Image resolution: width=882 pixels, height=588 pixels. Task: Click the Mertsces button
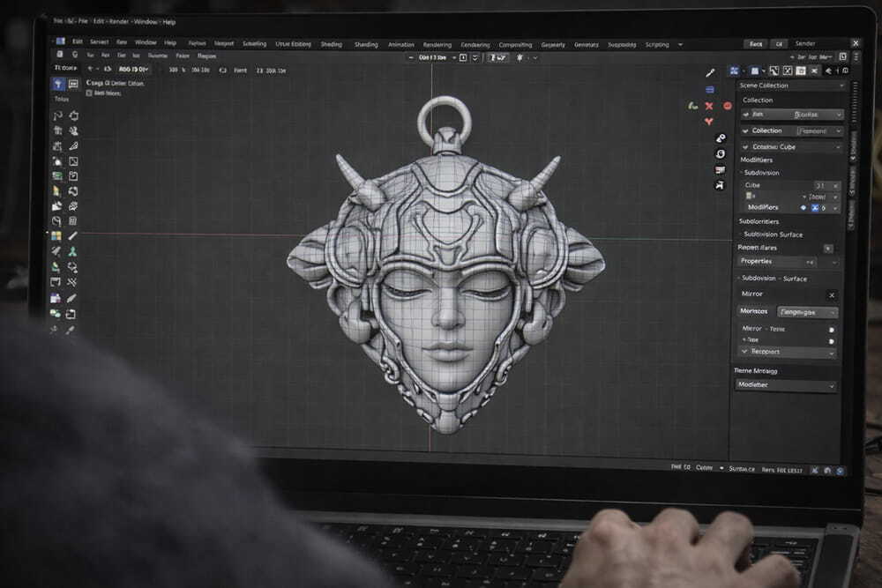click(x=754, y=311)
